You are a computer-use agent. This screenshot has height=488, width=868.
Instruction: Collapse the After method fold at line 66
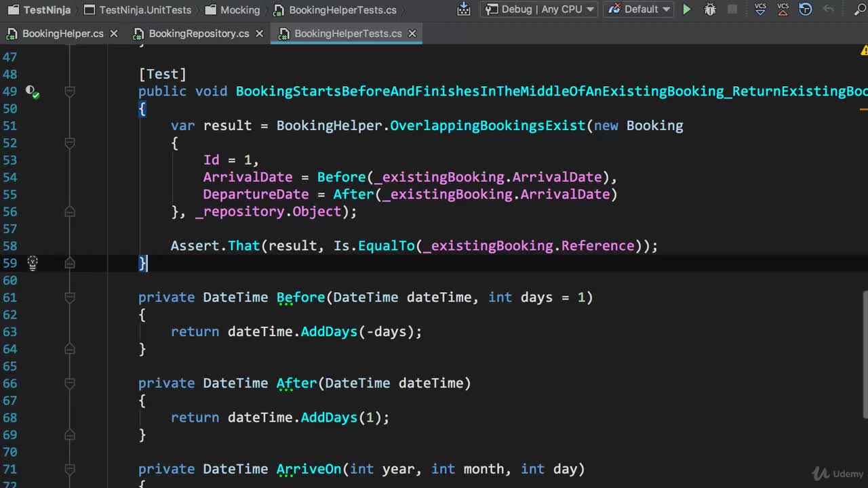point(70,383)
